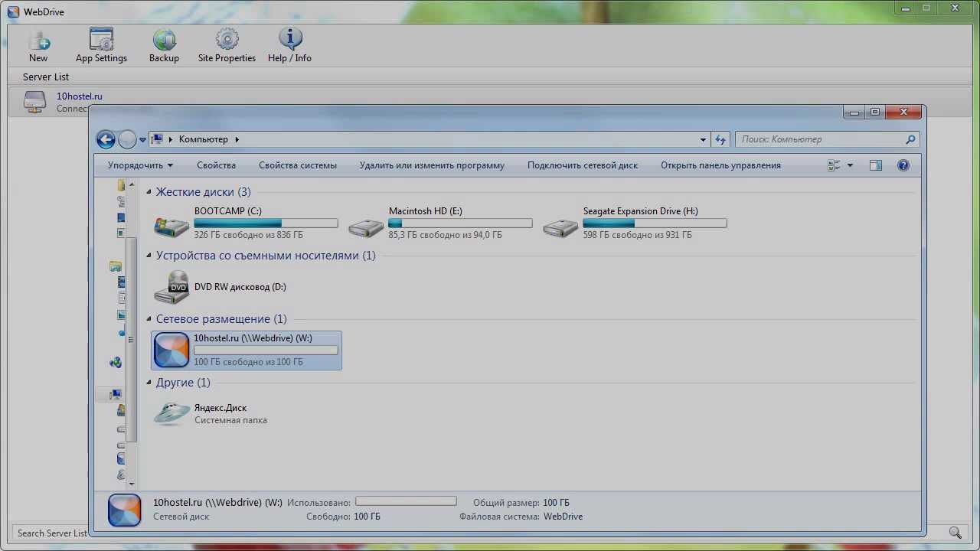Click navigation pane scrollbar up arrow
Screen dimensions: 980x551
pyautogui.click(x=132, y=184)
